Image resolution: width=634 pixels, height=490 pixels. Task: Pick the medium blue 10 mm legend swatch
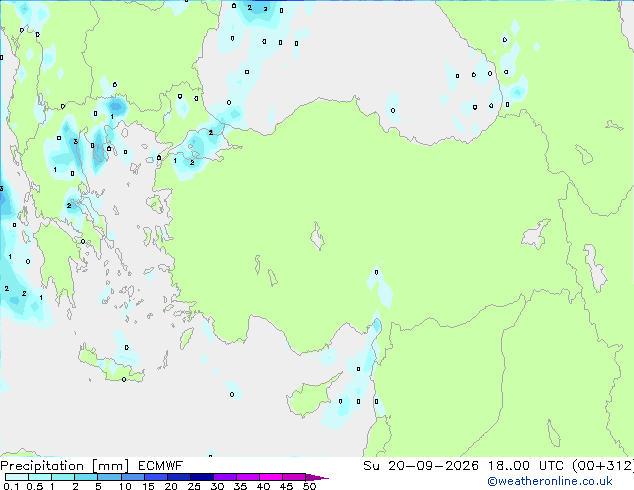(x=133, y=477)
